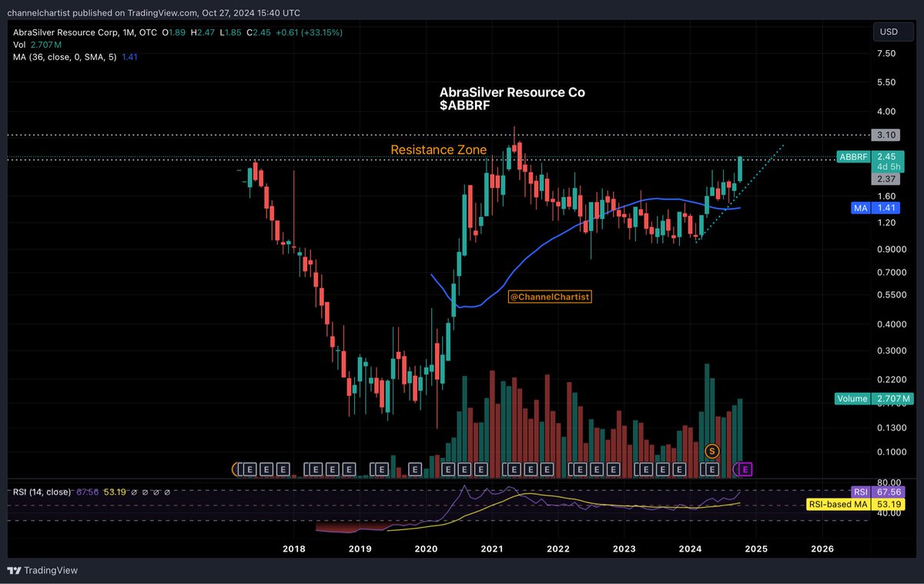Click the 2021 label on the time axis
Screen dimensions: 924x584
click(492, 549)
